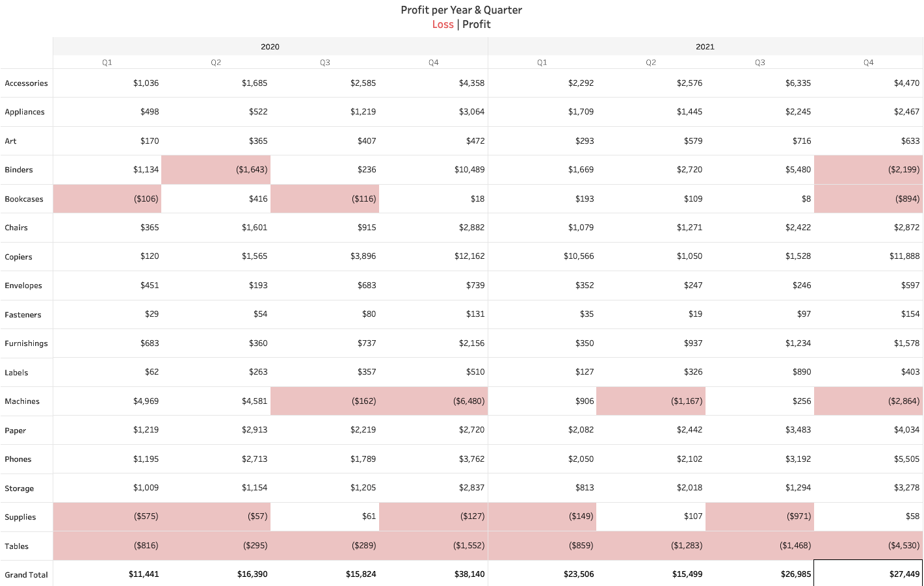
Task: Click the highlighted loss cell ($1,643)
Action: click(251, 170)
